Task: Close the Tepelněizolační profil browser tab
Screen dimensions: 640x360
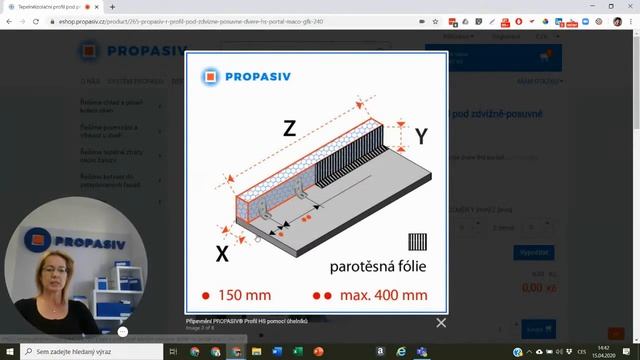Action: [x=97, y=7]
